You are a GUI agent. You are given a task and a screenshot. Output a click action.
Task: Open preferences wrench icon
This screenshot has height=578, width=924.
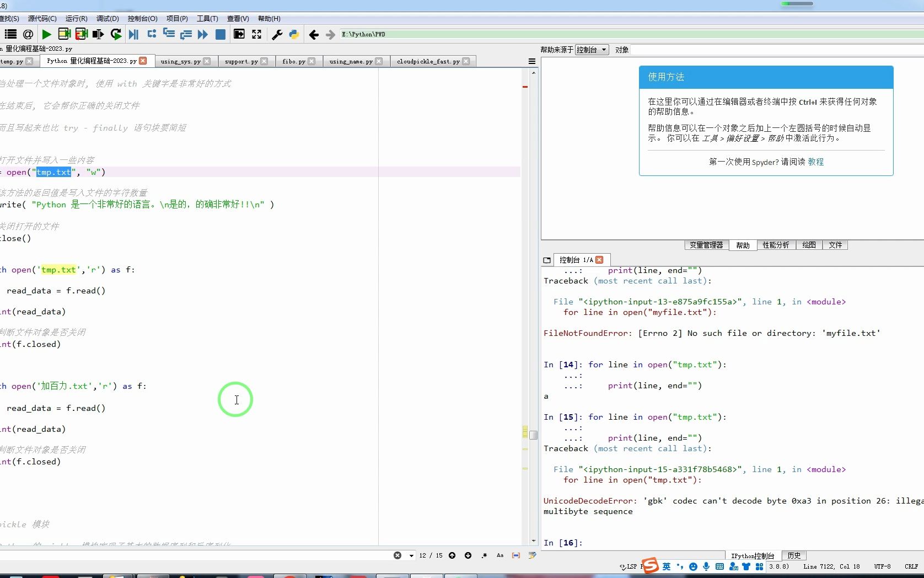click(277, 34)
